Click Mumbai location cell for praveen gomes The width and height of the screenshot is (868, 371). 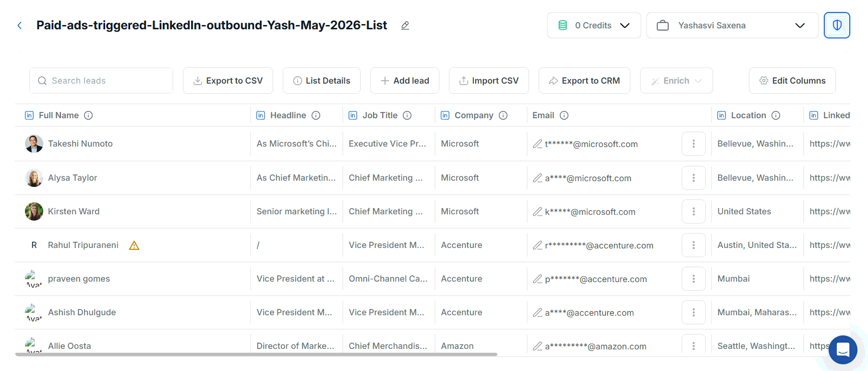[734, 279]
